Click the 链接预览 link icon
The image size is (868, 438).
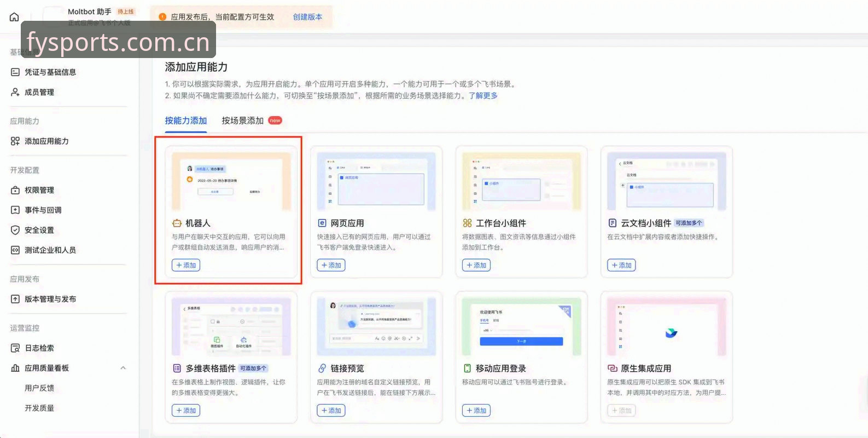[x=322, y=368]
